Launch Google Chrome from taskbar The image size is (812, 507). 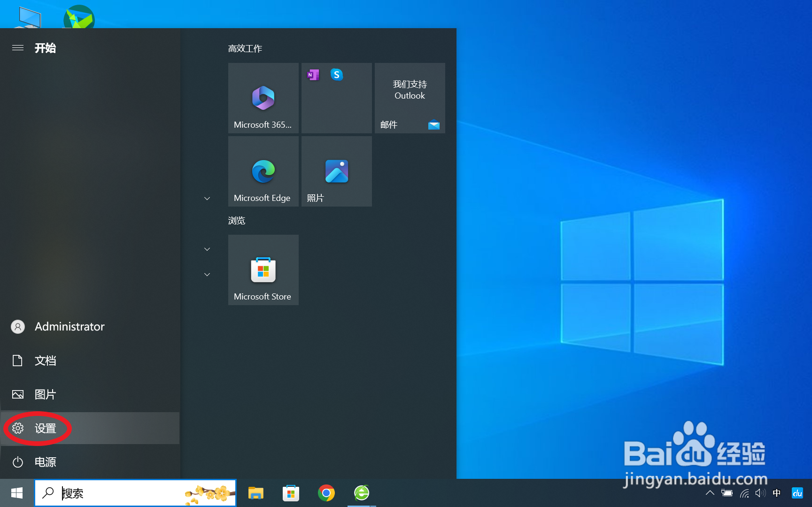(326, 493)
